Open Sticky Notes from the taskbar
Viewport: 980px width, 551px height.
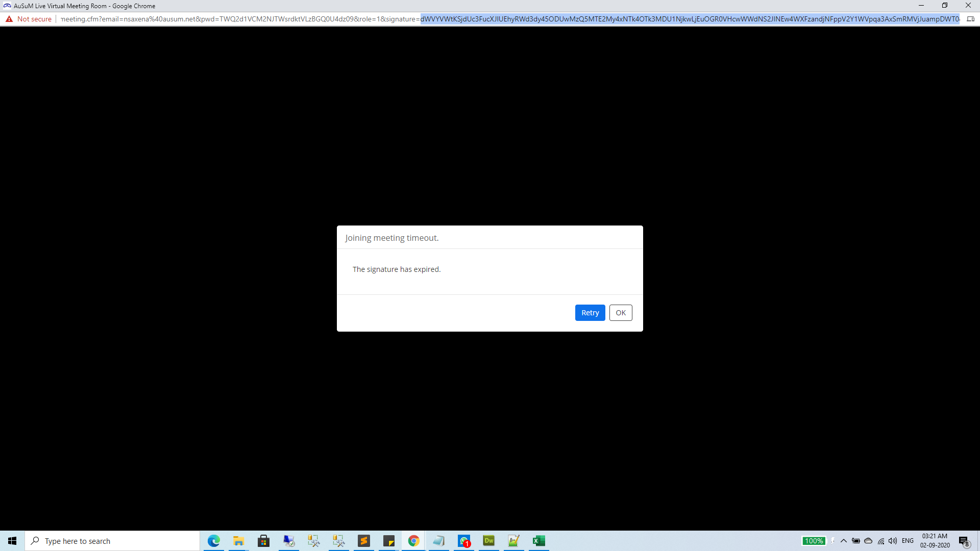(x=389, y=541)
